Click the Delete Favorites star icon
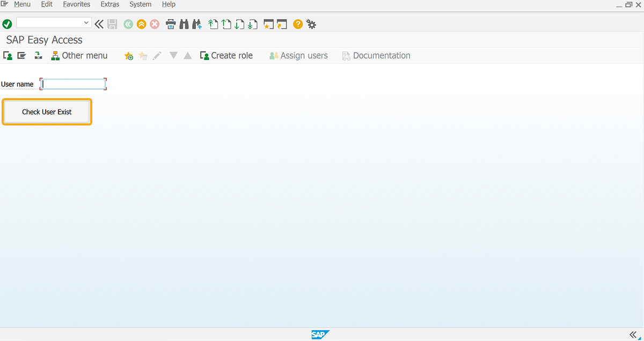644x341 pixels. (143, 56)
